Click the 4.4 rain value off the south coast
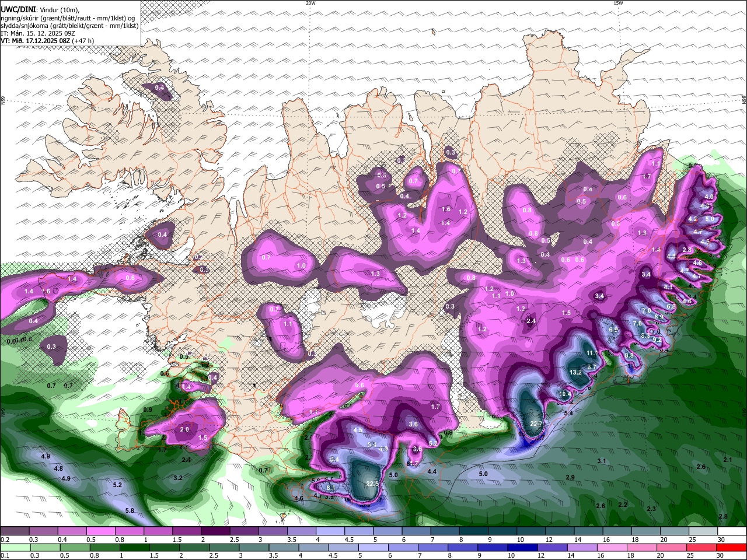This screenshot has height=560, width=747. [x=432, y=471]
